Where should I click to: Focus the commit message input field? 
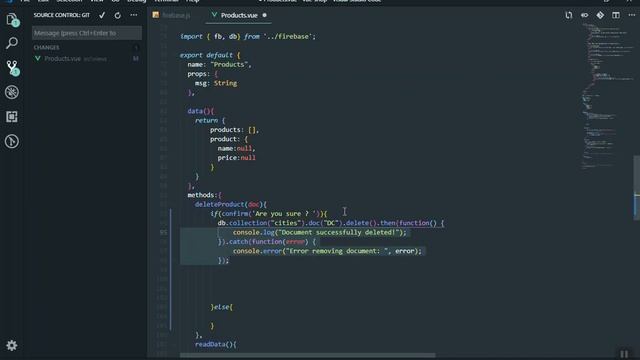point(87,33)
